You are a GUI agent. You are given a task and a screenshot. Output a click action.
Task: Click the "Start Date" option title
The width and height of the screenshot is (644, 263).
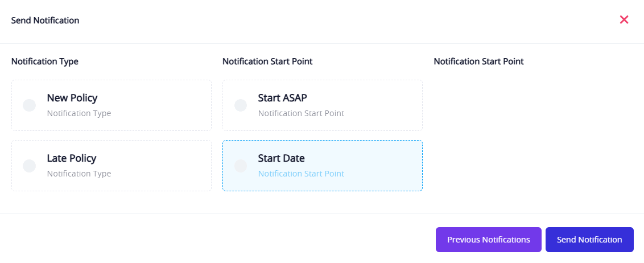tap(282, 158)
